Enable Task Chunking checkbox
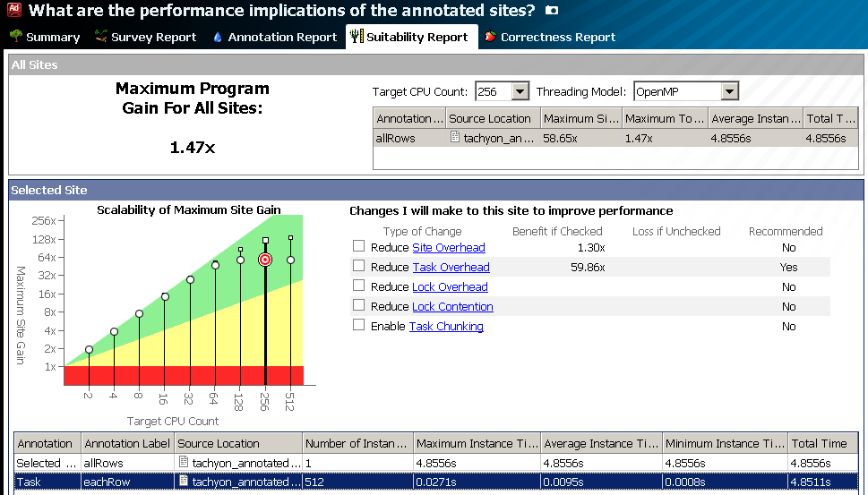Image resolution: width=868 pixels, height=495 pixels. [358, 325]
